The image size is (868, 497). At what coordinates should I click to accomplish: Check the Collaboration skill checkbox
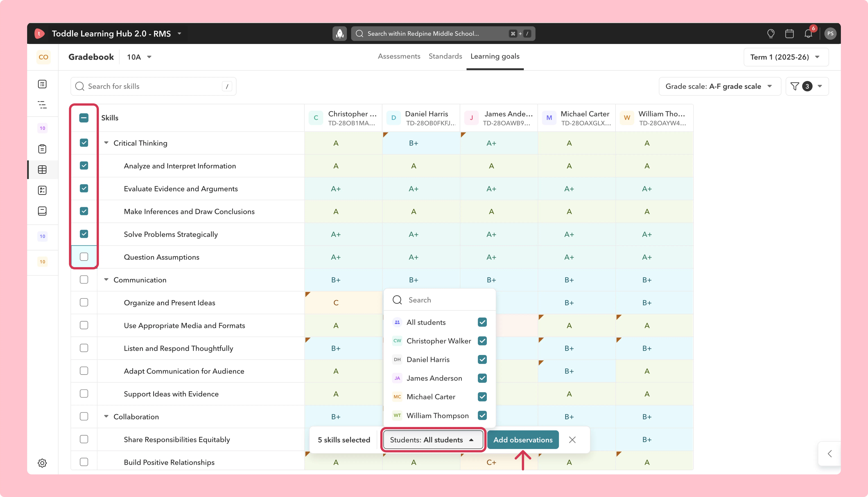tap(84, 416)
